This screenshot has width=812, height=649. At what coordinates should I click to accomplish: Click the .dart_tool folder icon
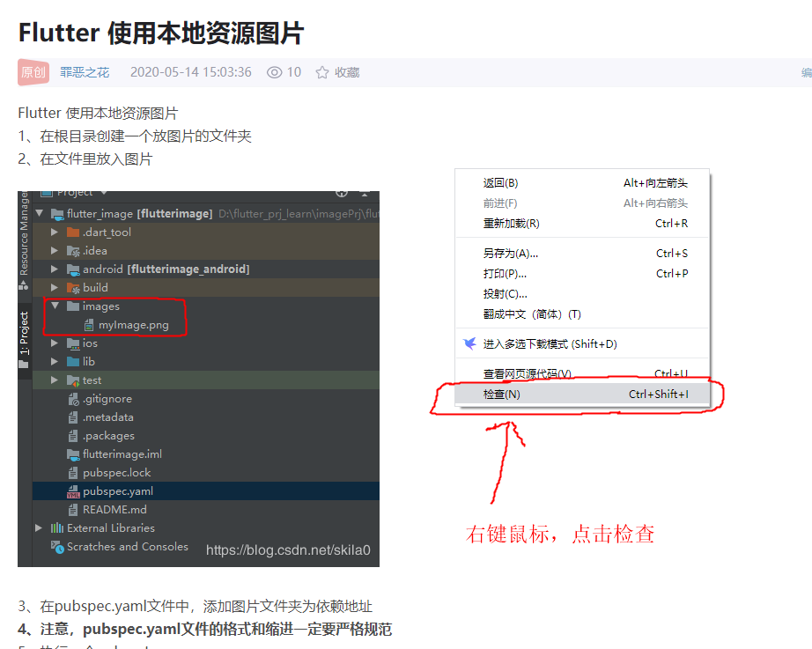click(73, 232)
